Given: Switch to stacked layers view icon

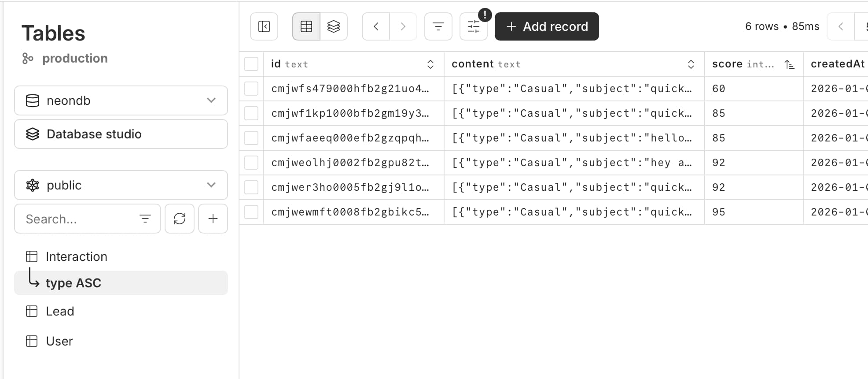Looking at the screenshot, I should pyautogui.click(x=334, y=26).
